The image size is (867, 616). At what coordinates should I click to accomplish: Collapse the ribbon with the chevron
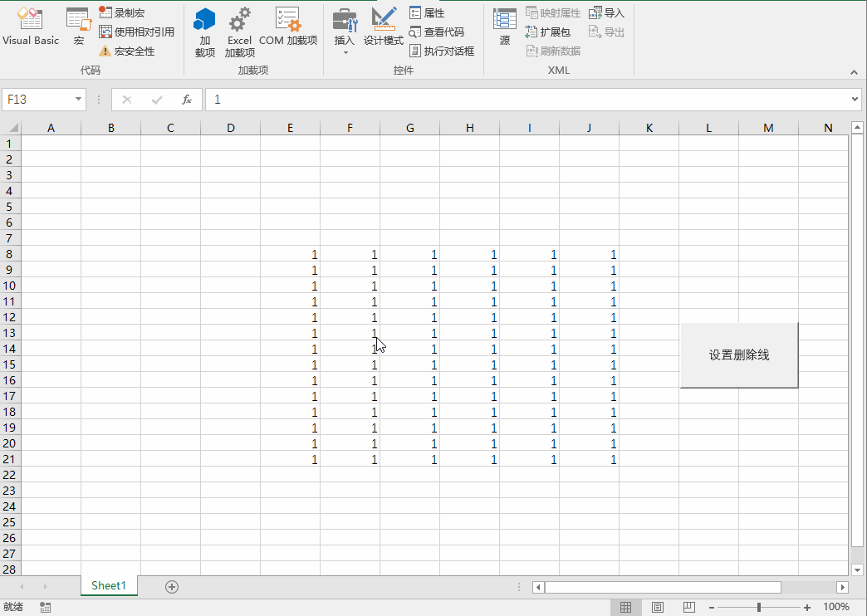click(x=855, y=72)
